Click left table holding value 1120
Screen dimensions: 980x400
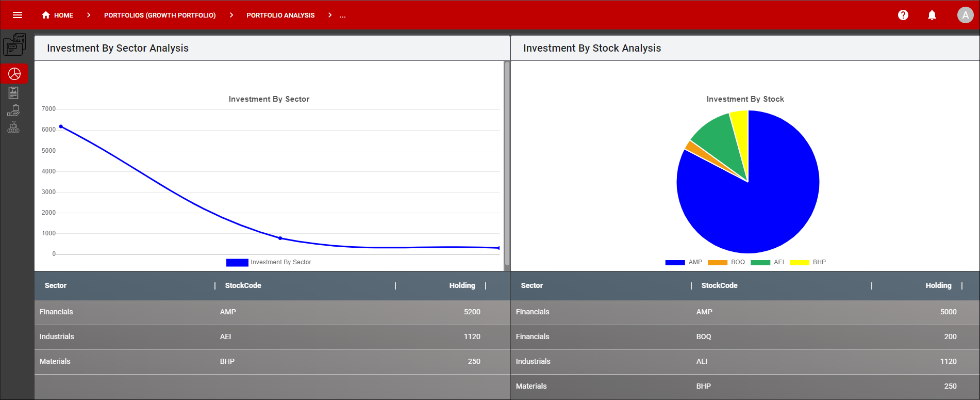(472, 337)
